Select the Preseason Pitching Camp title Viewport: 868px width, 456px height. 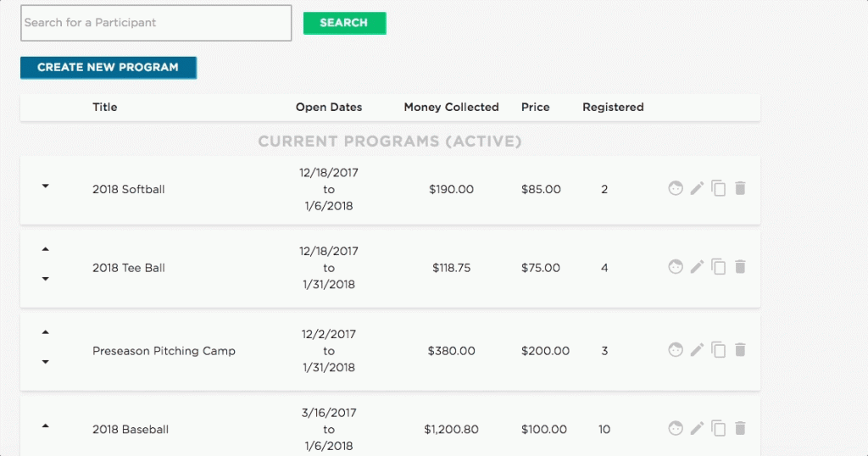164,351
